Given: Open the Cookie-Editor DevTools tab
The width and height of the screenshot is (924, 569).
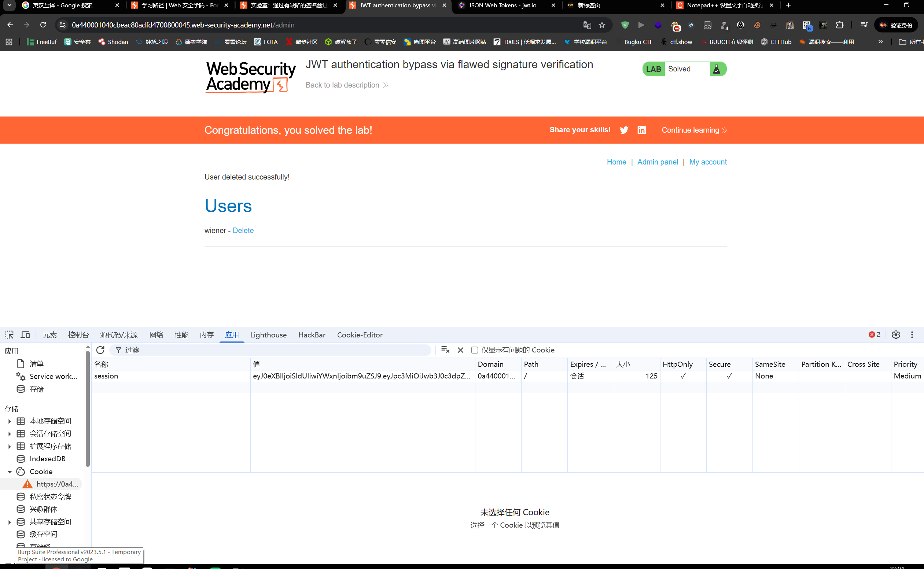Looking at the screenshot, I should pyautogui.click(x=360, y=335).
